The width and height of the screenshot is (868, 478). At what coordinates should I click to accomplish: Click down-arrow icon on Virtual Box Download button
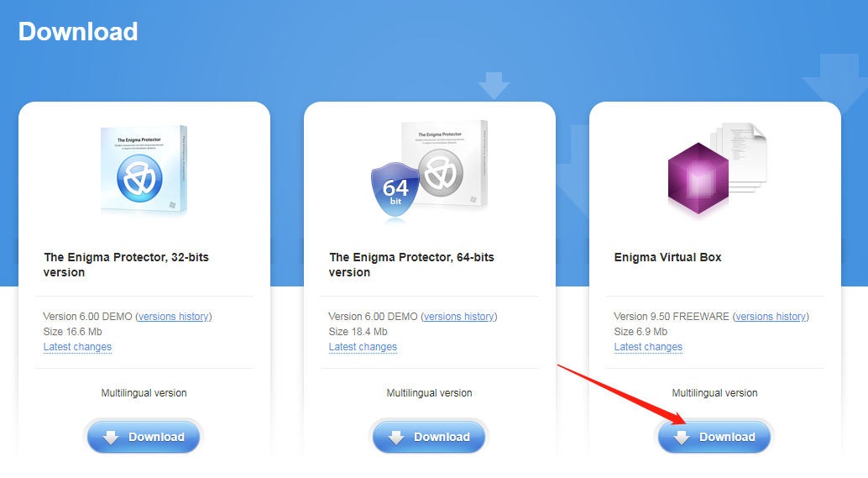682,438
